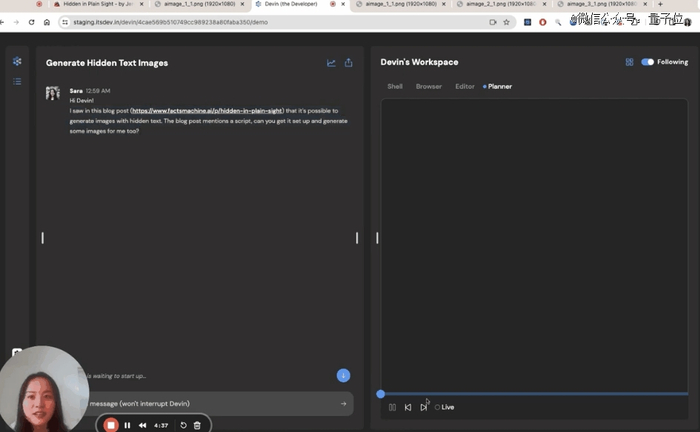
Task: Toggle the Live mode indicator
Action: pyautogui.click(x=444, y=407)
